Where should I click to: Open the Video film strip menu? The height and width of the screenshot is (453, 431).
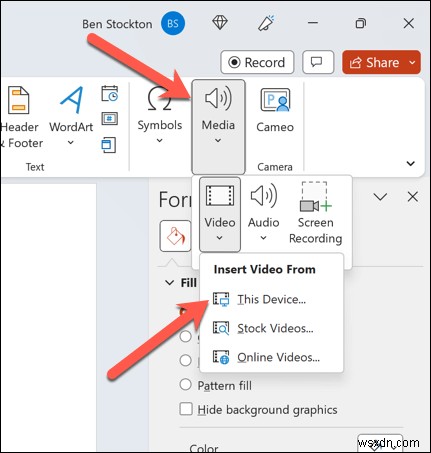[x=220, y=214]
